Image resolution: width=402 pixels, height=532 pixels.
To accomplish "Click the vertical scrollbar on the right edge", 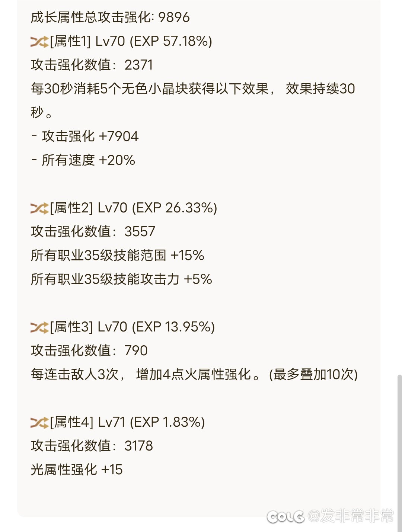I will coord(399,446).
